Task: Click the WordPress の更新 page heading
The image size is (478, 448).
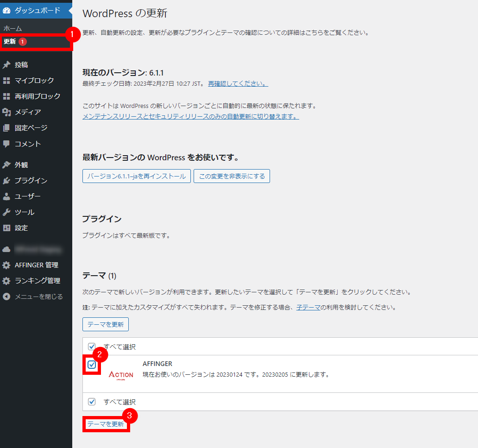Action: click(125, 13)
